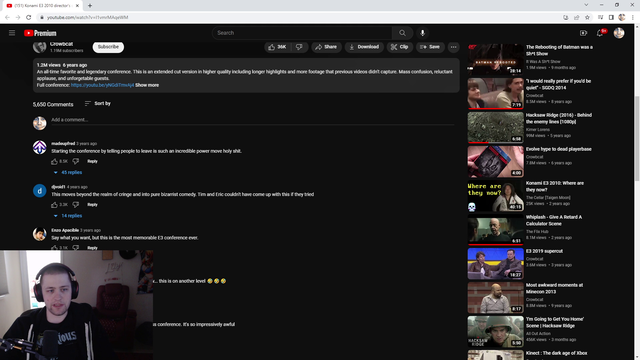Image resolution: width=640 pixels, height=360 pixels.
Task: Open browser side panel icon
Action: point(611,18)
